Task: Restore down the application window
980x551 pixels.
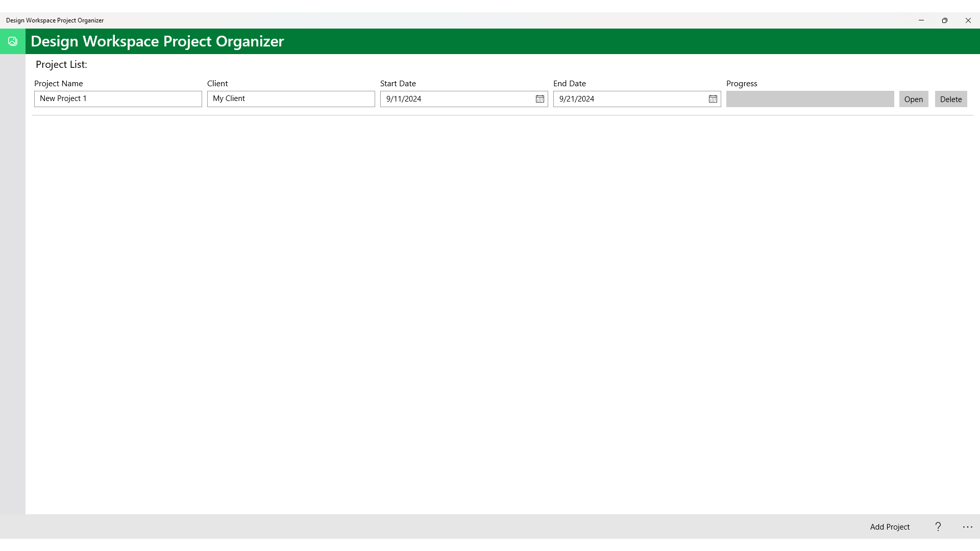Action: (944, 20)
